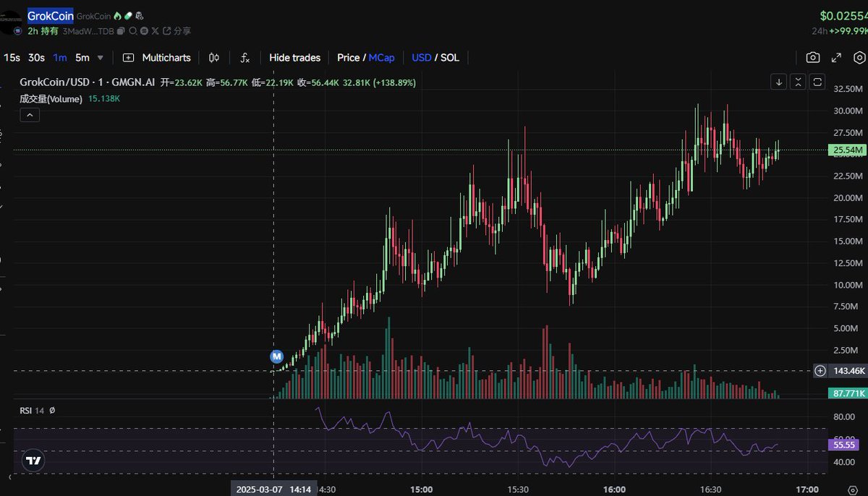The height and width of the screenshot is (496, 868).
Task: Open the fx indicators menu
Action: click(245, 58)
